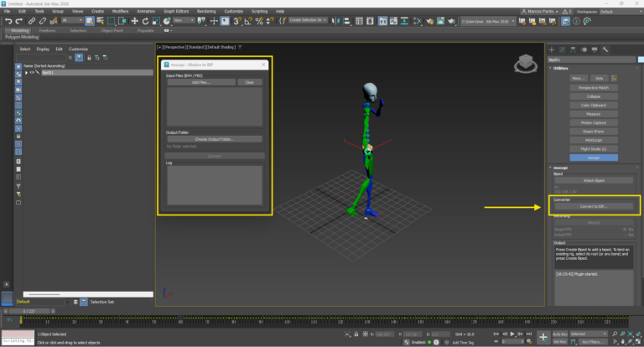644x347 pixels.
Task: Click the Set Key button
Action: pyautogui.click(x=560, y=342)
